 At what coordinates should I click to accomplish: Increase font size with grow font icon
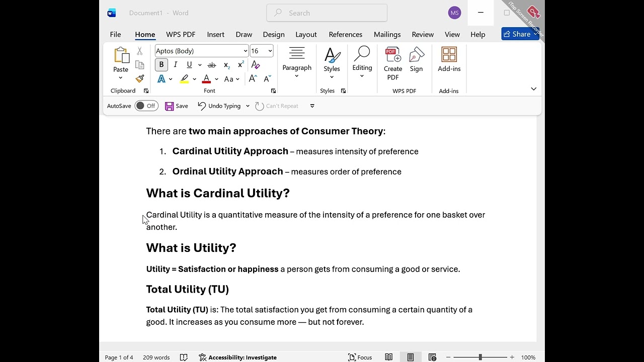coord(253,79)
